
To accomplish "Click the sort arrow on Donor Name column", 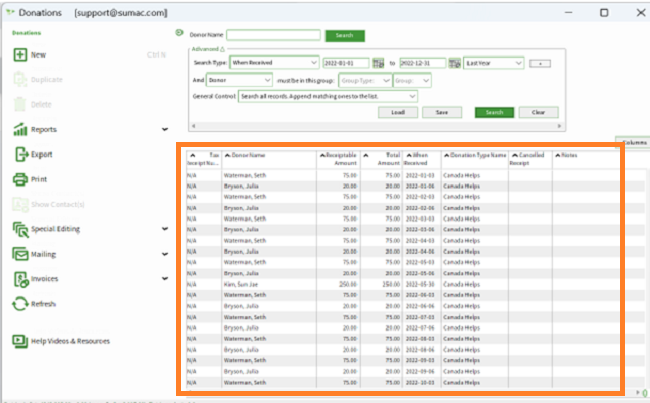I will coord(227,155).
